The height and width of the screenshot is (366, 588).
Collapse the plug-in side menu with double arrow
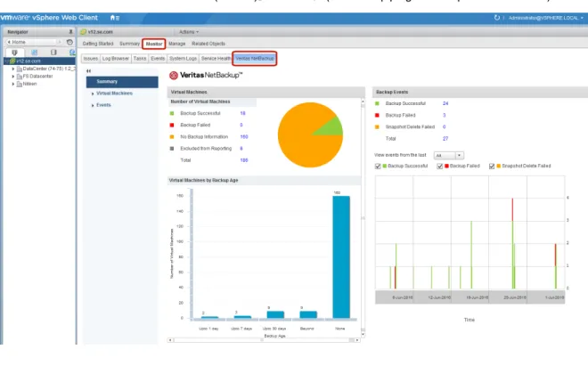88,71
